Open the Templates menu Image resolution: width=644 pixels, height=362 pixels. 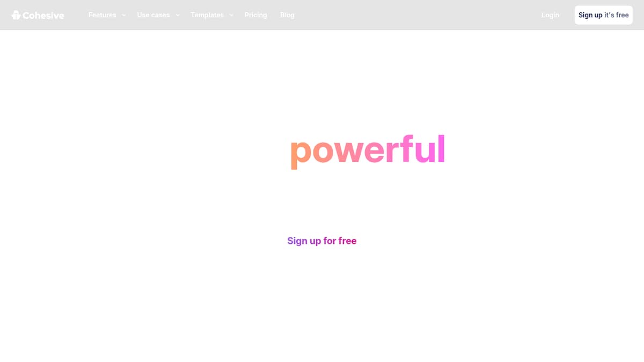207,15
